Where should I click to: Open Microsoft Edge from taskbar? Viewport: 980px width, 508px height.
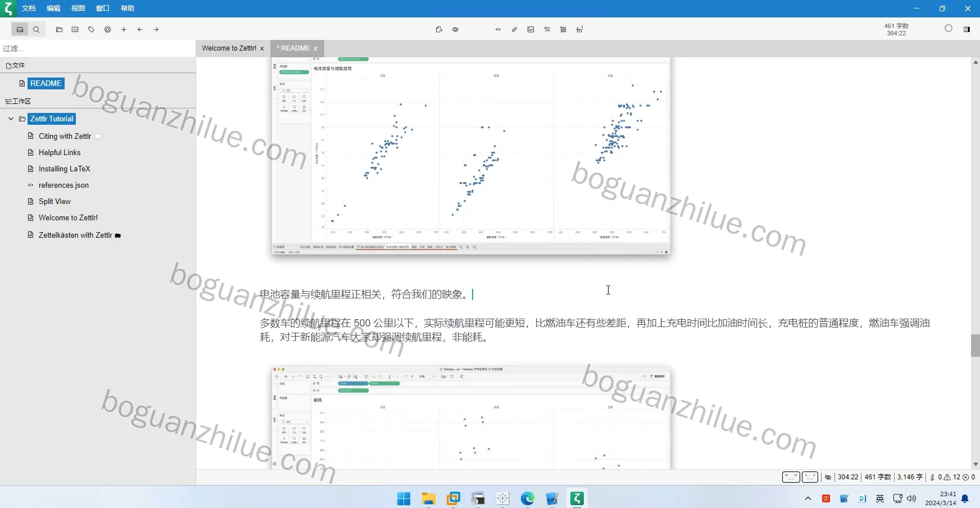tap(528, 498)
